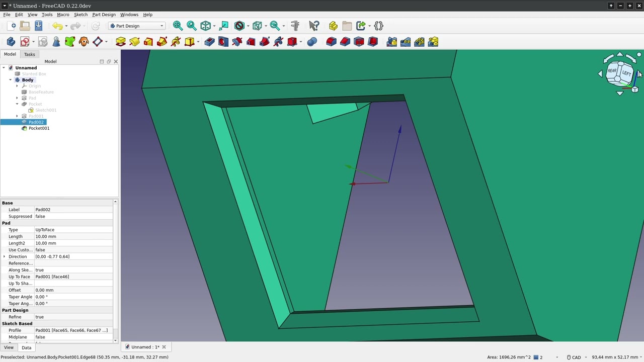Click the Thickness tool icon
Image resolution: width=644 pixels, height=362 pixels.
373,42
